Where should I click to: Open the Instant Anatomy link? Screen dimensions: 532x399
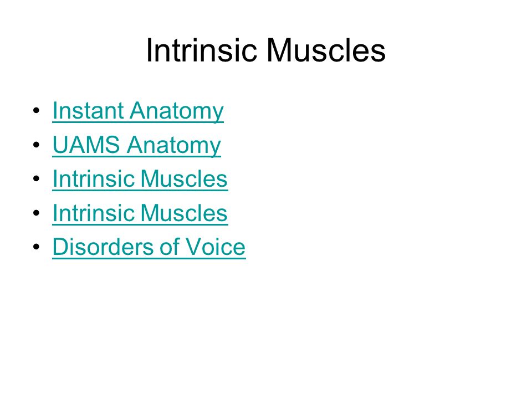pos(138,111)
